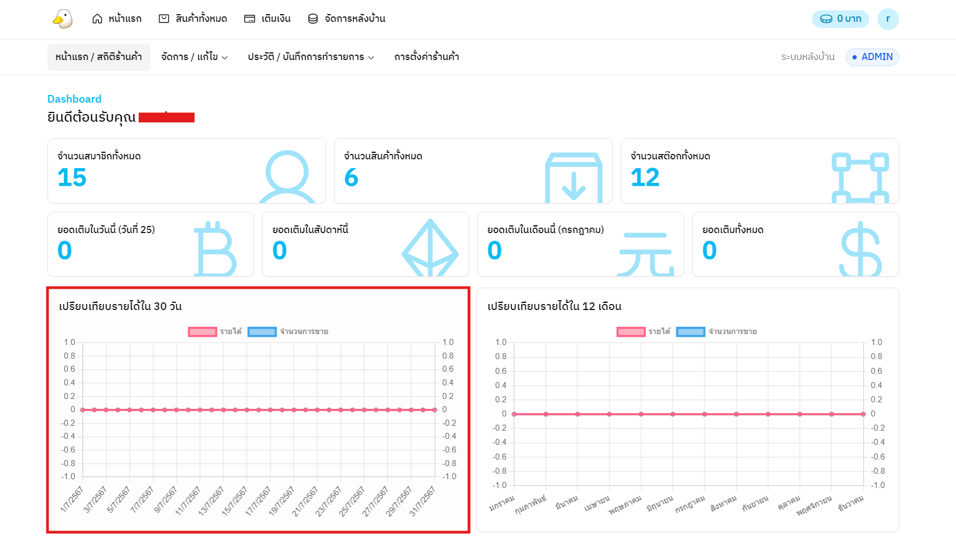Click the ยอดเติมในเดือนนี้ (กรกฎาคม) label
Viewport: 956px width, 560px height.
pos(545,230)
